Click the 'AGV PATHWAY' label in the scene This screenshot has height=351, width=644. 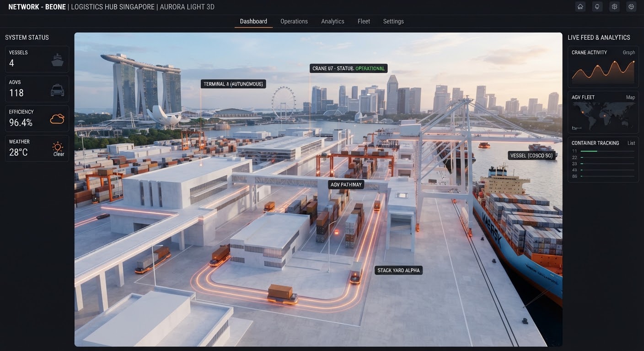346,185
